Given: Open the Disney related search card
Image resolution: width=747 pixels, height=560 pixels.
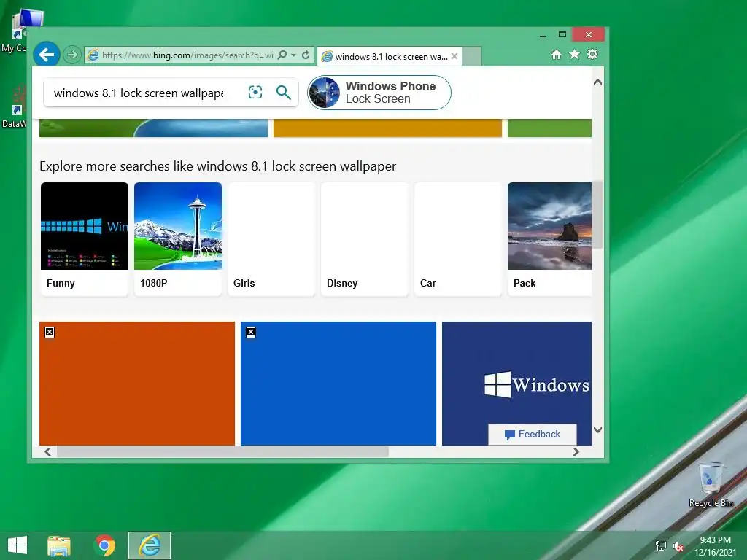Looking at the screenshot, I should (365, 239).
